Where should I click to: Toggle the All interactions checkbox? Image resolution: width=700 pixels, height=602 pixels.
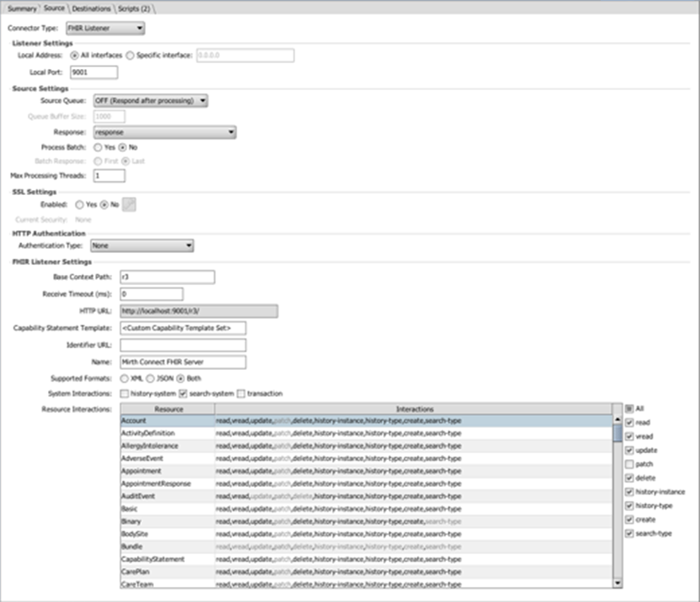(x=630, y=409)
